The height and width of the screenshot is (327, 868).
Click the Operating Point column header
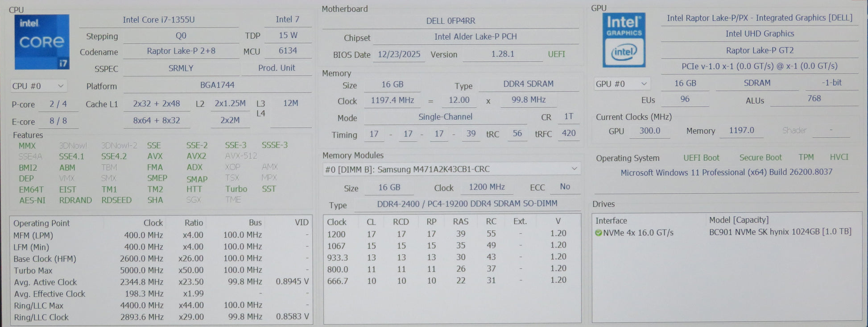coord(41,223)
